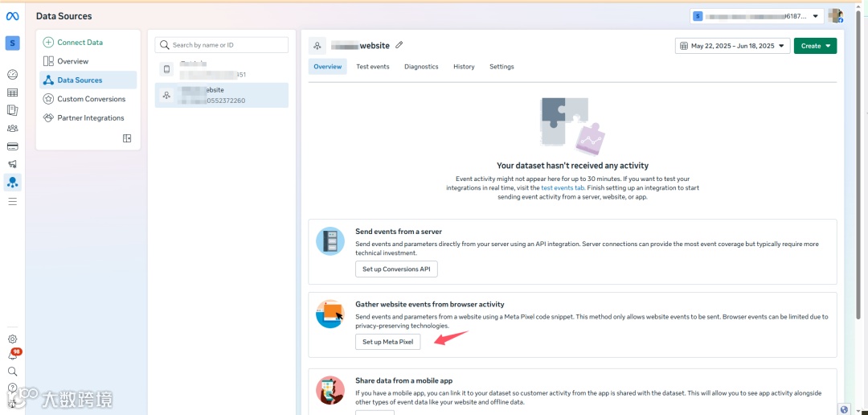Open the dataset Settings tab
Screen dimensions: 868x415
tap(502, 67)
